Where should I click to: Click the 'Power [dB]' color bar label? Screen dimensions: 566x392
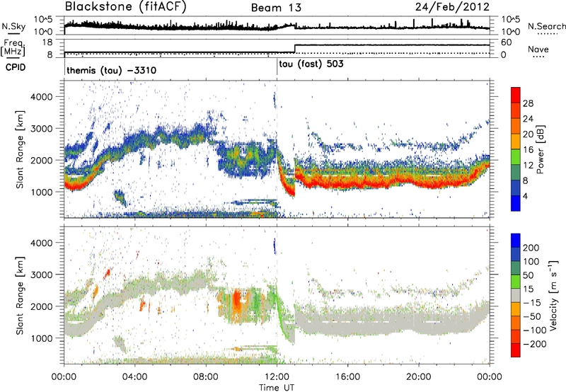[541, 149]
